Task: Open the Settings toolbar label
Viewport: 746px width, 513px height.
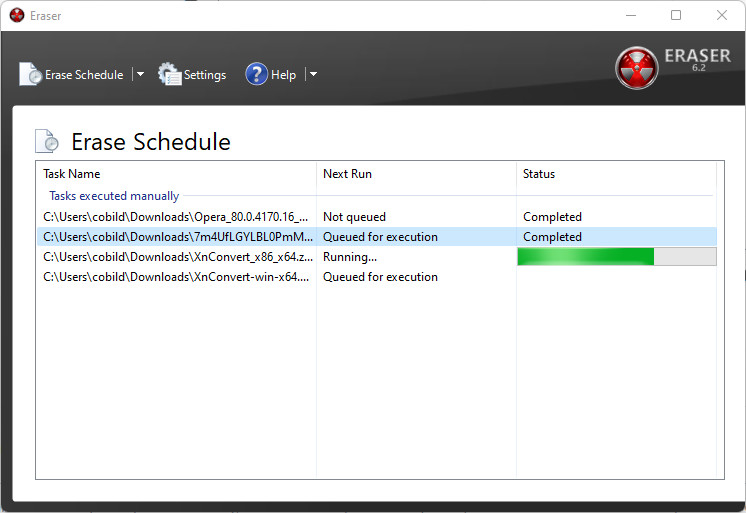Action: 205,75
